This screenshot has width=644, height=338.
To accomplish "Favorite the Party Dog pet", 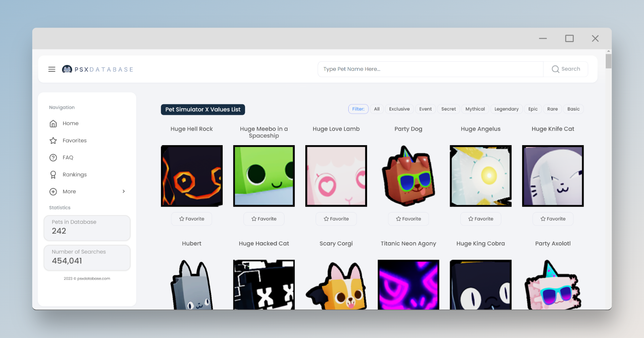I will pos(408,219).
